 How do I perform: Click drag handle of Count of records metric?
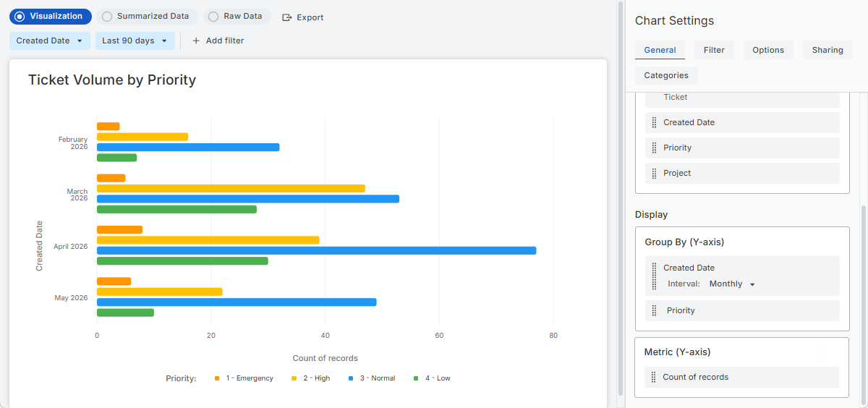(x=654, y=377)
